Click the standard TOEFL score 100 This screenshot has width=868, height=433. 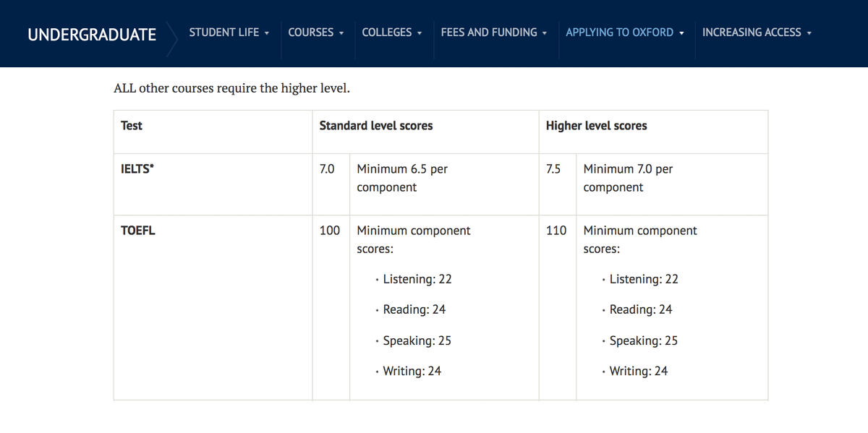(330, 231)
